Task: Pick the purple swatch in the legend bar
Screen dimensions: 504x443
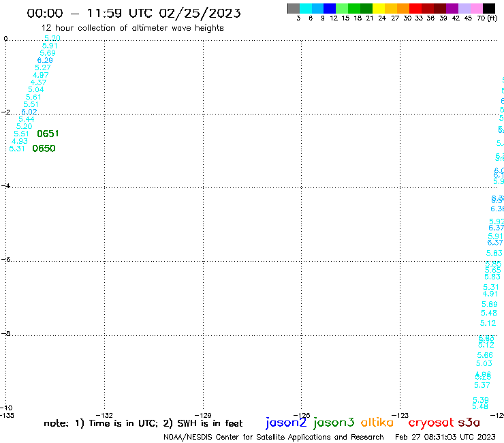Action: [452, 8]
